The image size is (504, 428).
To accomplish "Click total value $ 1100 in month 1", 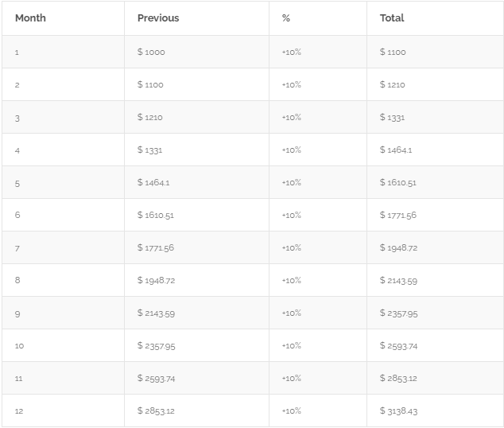I will click(x=393, y=53).
